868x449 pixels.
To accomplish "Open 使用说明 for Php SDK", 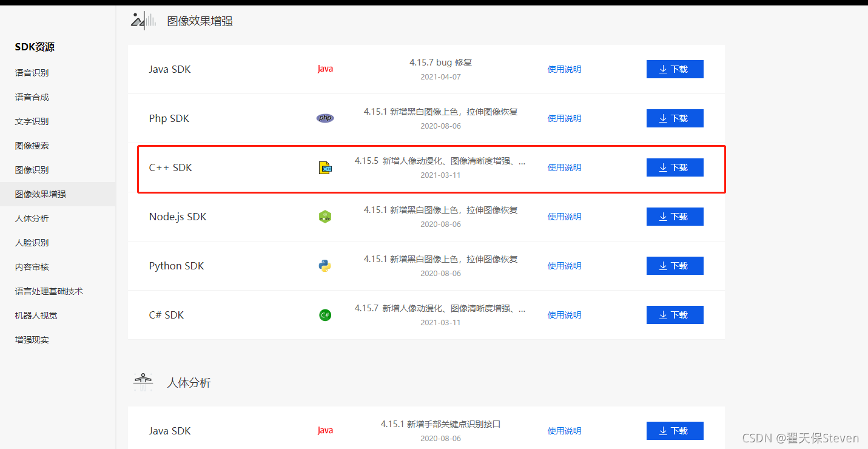I will tap(564, 118).
